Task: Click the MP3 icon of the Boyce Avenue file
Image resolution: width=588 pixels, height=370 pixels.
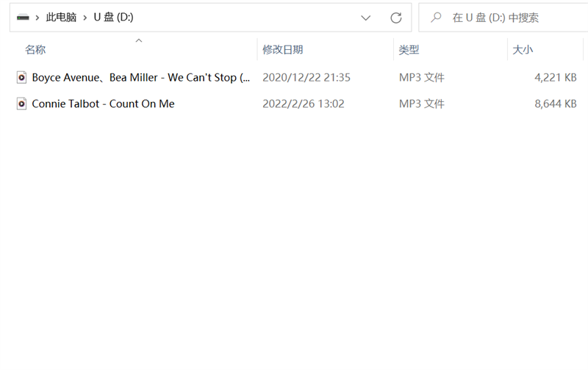Action: point(22,78)
